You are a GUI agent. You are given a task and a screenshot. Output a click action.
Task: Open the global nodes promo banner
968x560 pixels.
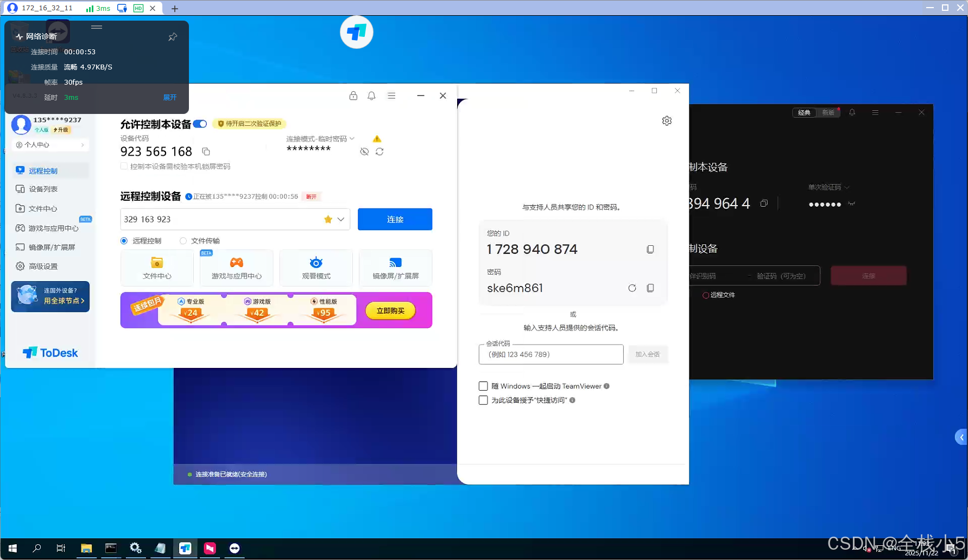click(50, 296)
